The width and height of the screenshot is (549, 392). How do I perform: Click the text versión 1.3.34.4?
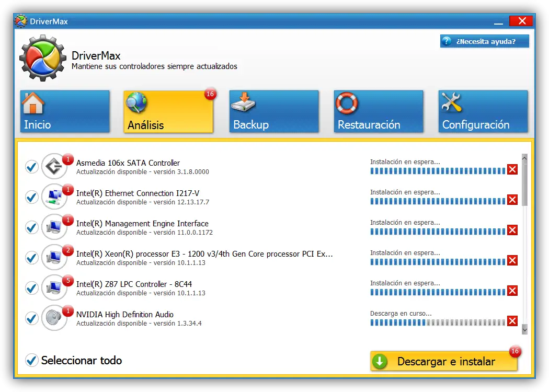177,324
